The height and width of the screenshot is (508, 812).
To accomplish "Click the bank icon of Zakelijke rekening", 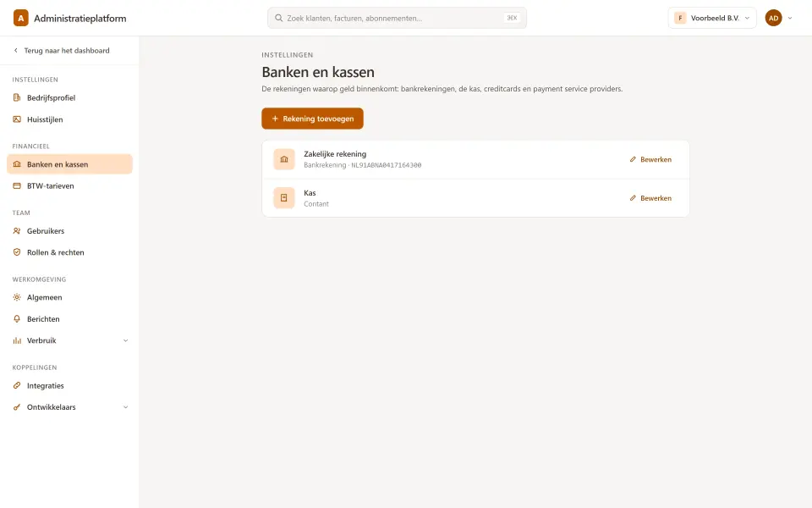I will [284, 159].
